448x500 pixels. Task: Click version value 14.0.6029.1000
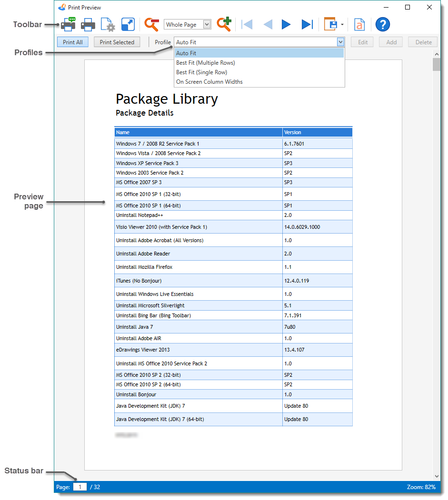click(302, 227)
